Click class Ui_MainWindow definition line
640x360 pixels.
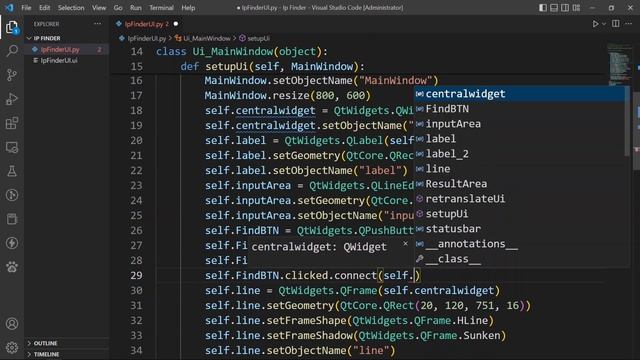(242, 52)
